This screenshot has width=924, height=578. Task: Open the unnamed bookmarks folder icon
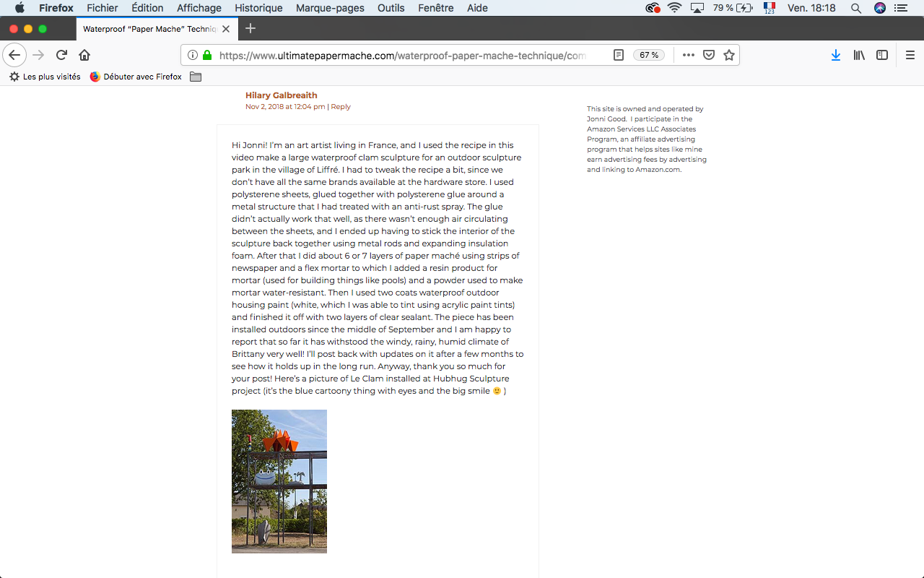tap(196, 77)
